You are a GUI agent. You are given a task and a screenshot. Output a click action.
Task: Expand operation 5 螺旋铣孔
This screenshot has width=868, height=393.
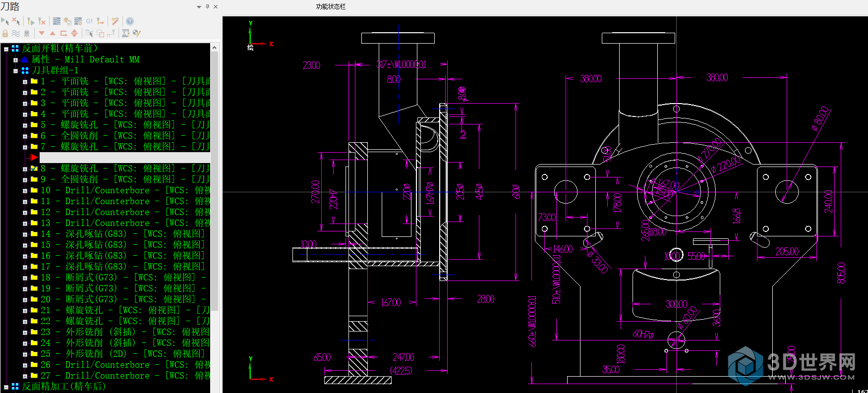click(25, 125)
